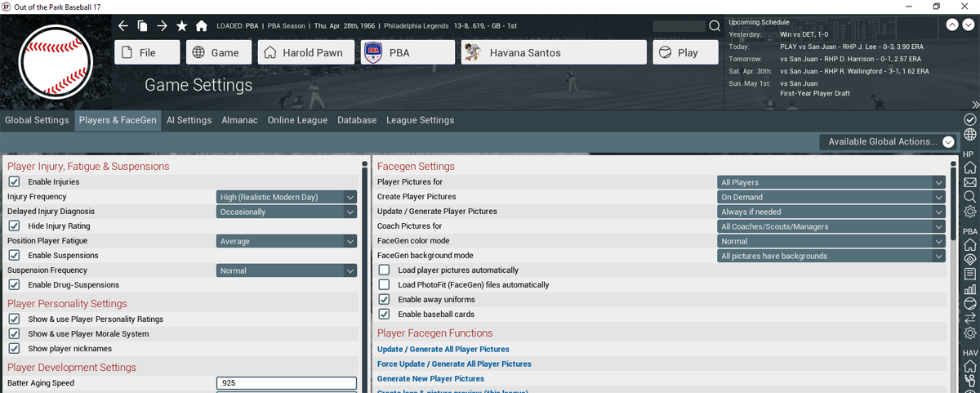Toggle Show & use Player Personality Ratings

pyautogui.click(x=14, y=319)
